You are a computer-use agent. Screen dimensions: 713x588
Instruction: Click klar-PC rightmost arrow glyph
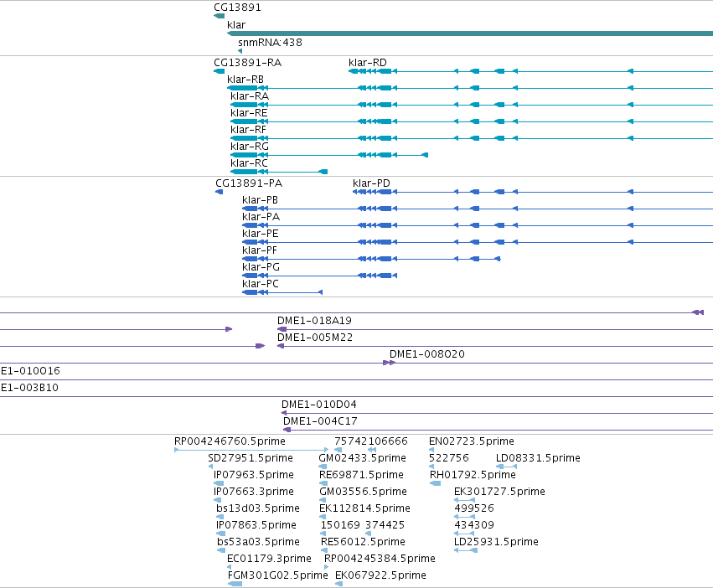coord(321,292)
